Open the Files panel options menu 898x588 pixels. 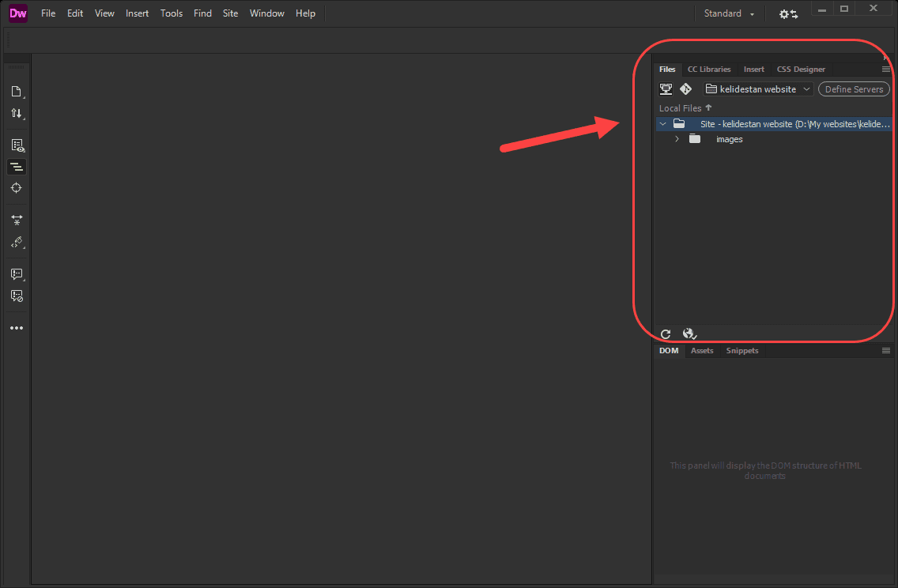coord(886,70)
